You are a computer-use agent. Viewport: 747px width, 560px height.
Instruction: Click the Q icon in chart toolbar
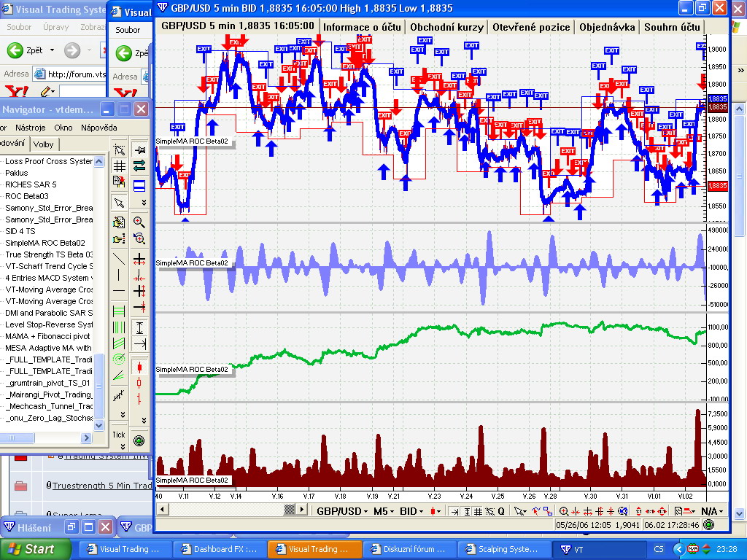pos(501,511)
